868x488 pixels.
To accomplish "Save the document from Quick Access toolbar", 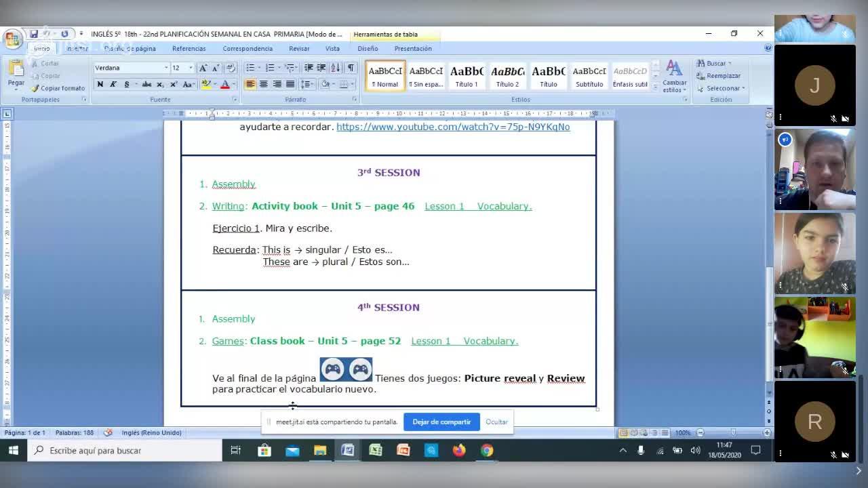I will coord(33,34).
